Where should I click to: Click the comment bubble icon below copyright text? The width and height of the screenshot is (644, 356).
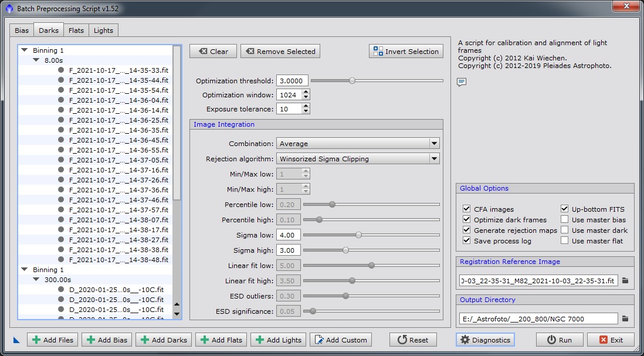(x=462, y=82)
